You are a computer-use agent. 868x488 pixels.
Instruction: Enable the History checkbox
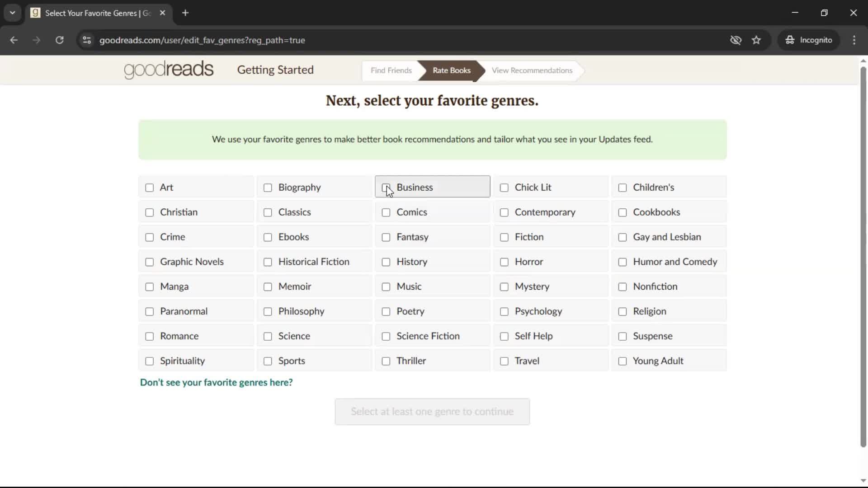(386, 262)
